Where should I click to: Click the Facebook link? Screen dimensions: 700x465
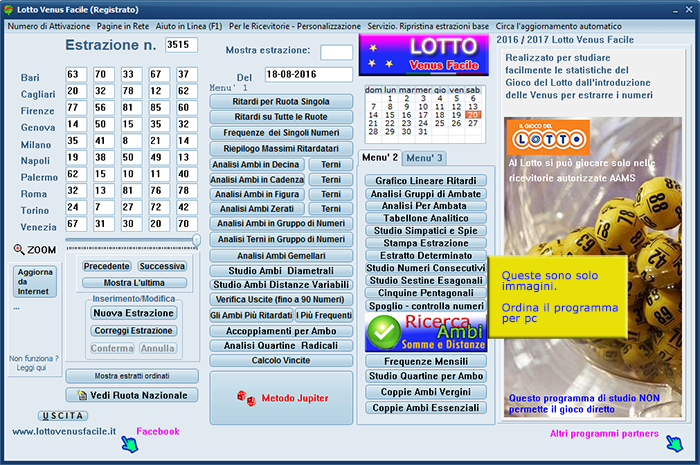pyautogui.click(x=158, y=431)
